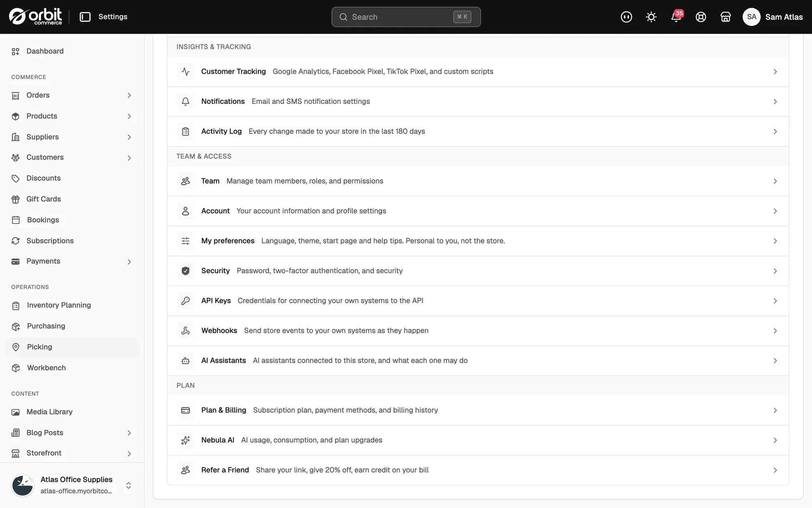812x508 pixels.
Task: Click the My preferences sliders icon
Action: click(186, 241)
